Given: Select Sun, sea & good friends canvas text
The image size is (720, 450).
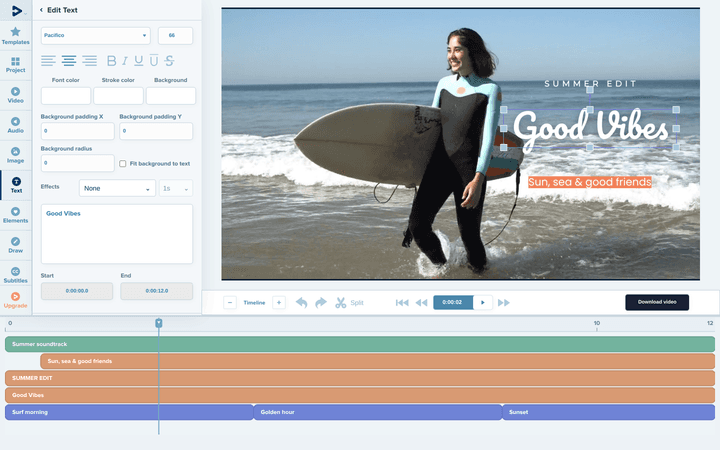Looking at the screenshot, I should (x=590, y=182).
